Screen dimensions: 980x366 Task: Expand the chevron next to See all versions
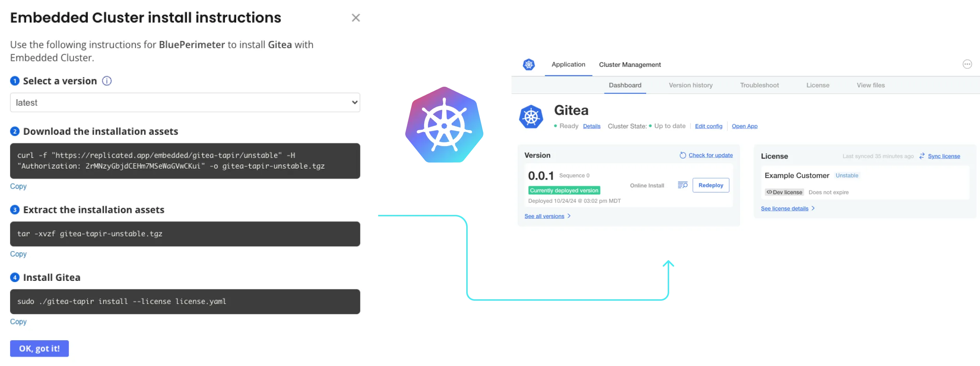[569, 216]
